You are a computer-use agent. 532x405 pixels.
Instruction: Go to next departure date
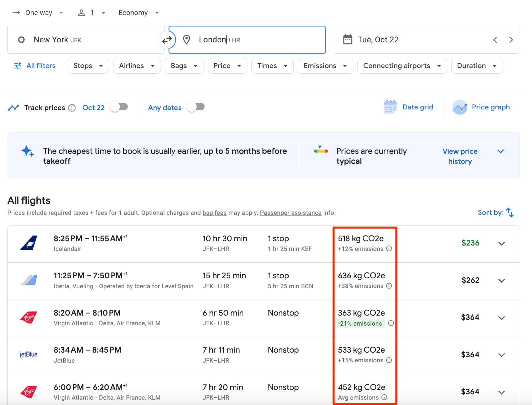point(511,40)
